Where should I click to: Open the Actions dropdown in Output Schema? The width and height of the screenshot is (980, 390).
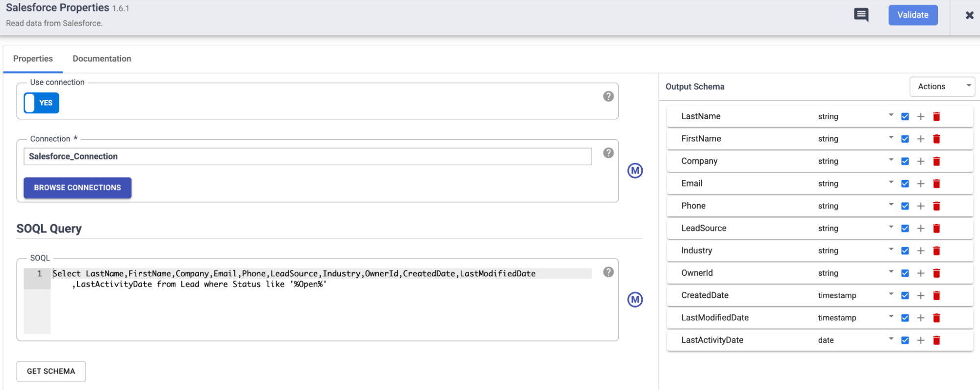(942, 86)
